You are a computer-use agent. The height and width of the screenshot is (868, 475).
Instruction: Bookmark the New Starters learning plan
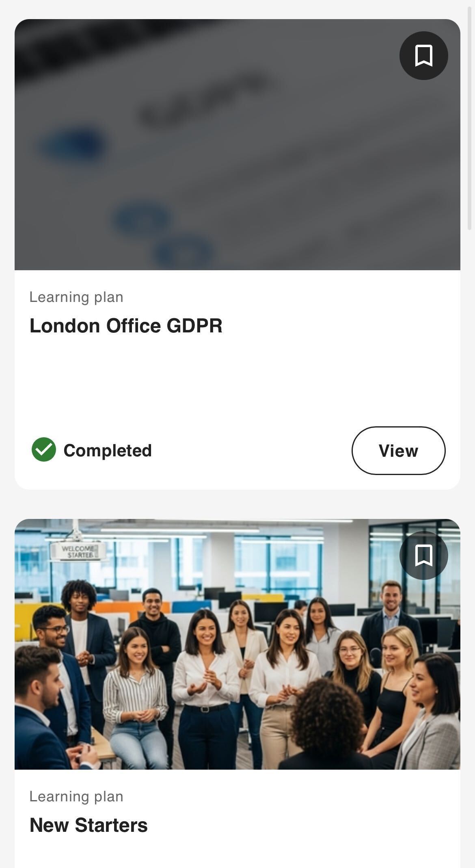point(423,555)
